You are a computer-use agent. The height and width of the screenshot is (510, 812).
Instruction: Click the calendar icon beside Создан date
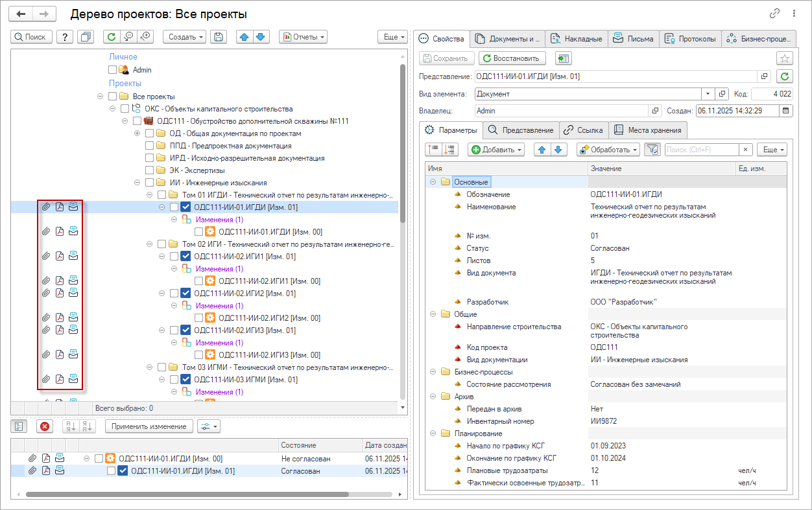(786, 111)
